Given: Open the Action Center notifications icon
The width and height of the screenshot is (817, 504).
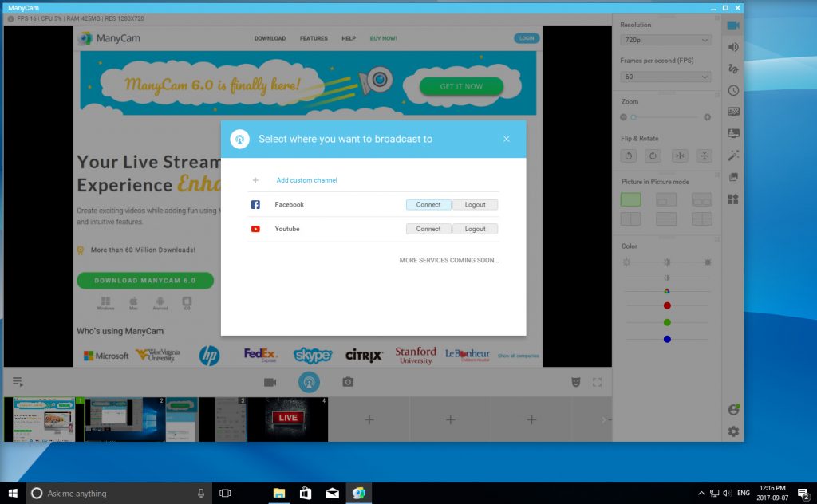Looking at the screenshot, I should (x=803, y=493).
